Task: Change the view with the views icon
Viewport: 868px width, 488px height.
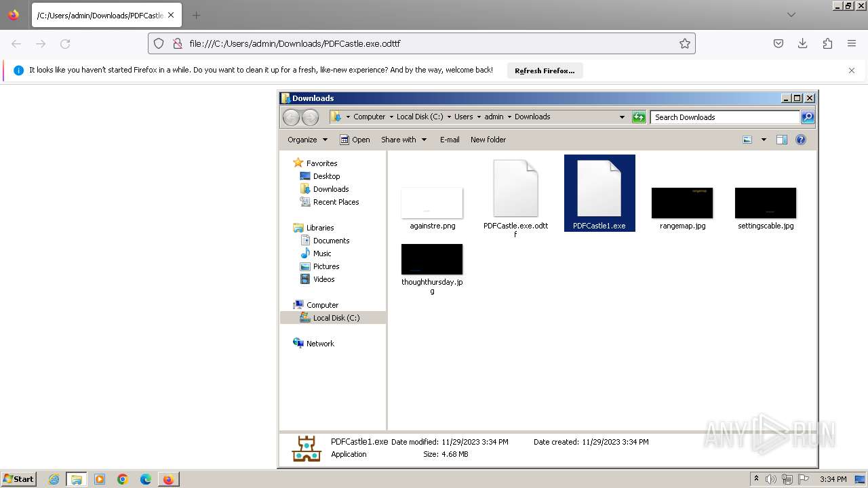Action: 747,140
